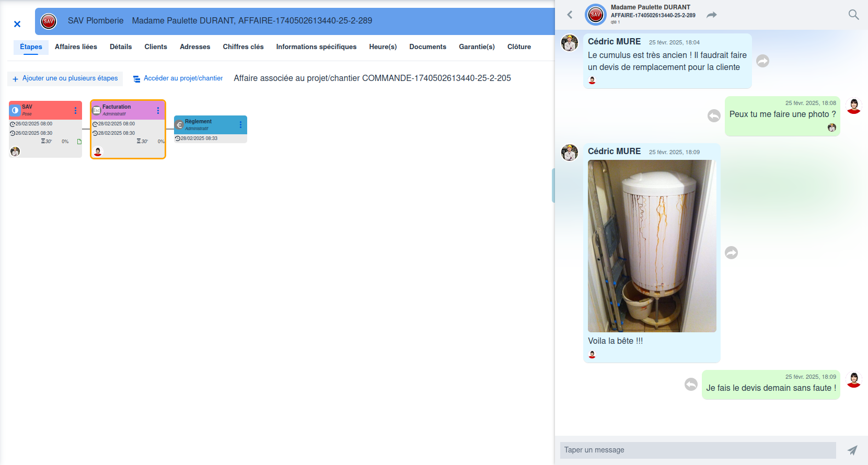Screen dimensions: 868x465
Task: Open the water heater photo thumbnail
Action: tap(652, 246)
